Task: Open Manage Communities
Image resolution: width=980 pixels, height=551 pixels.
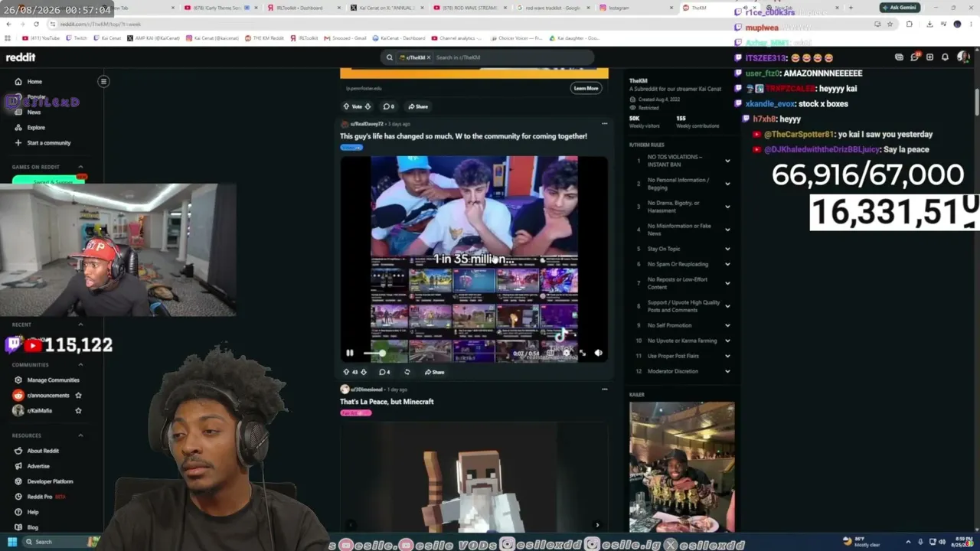Action: [x=51, y=380]
